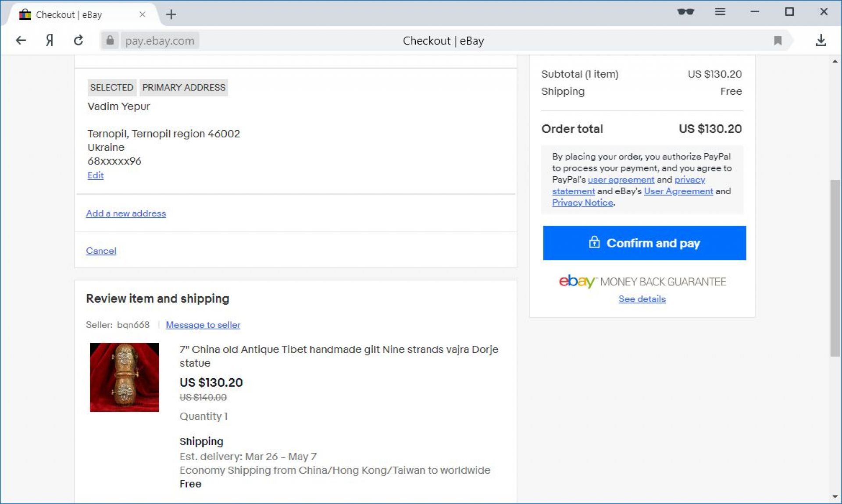Screen dimensions: 842x504
Task: Toggle incognito glasses icon in title bar
Action: 685,12
